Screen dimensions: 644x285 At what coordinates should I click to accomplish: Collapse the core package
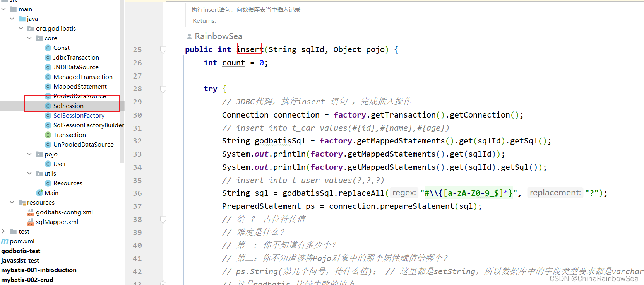[29, 38]
